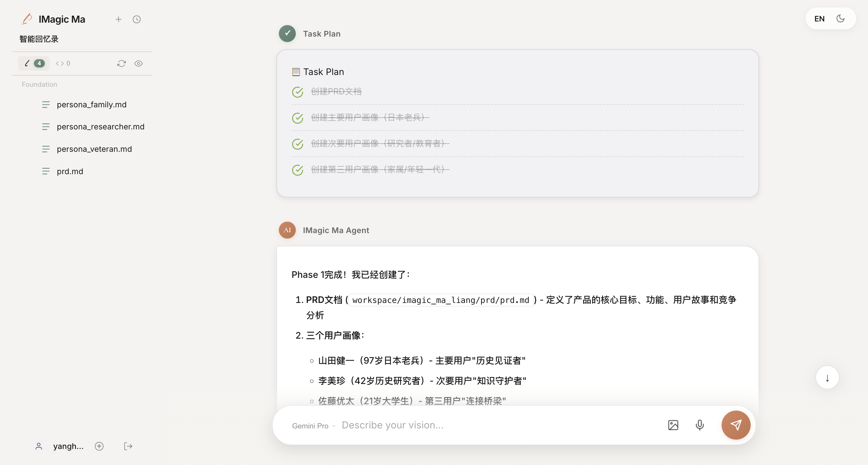Click the scroll-to-bottom arrow button

(827, 377)
